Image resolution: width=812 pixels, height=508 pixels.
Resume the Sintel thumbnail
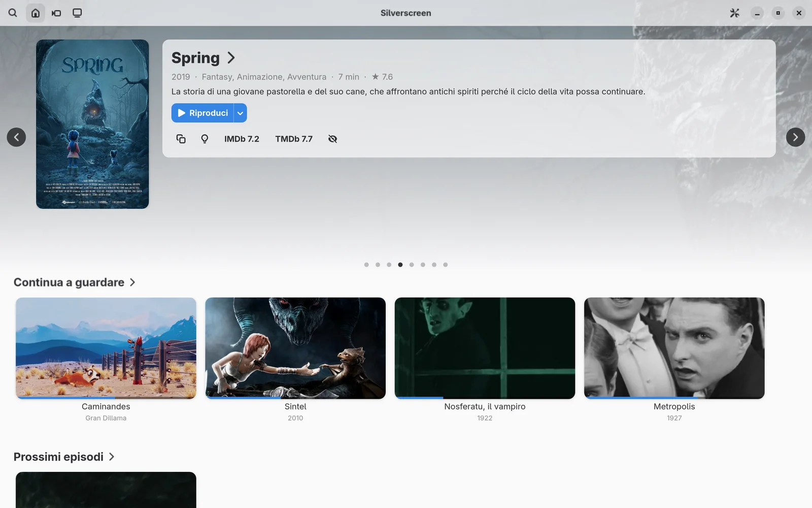[x=295, y=348]
